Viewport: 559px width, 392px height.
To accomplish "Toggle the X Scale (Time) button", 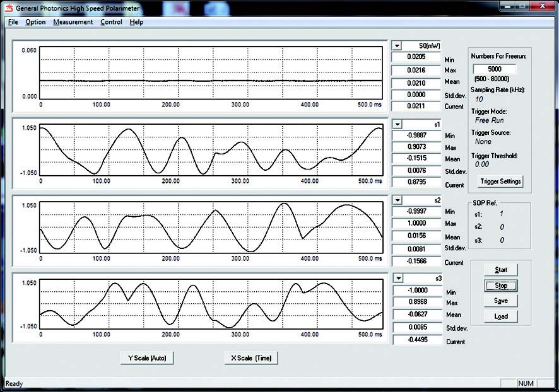I will pos(250,358).
